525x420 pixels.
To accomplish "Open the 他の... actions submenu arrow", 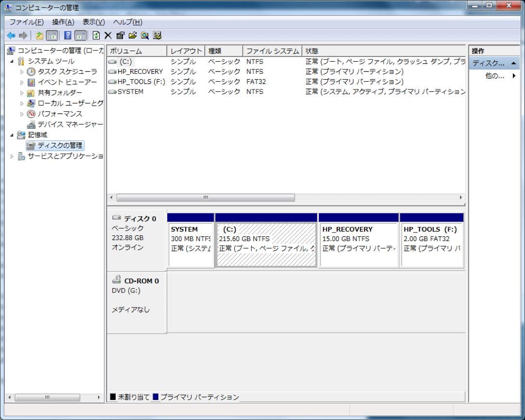I will [x=514, y=76].
